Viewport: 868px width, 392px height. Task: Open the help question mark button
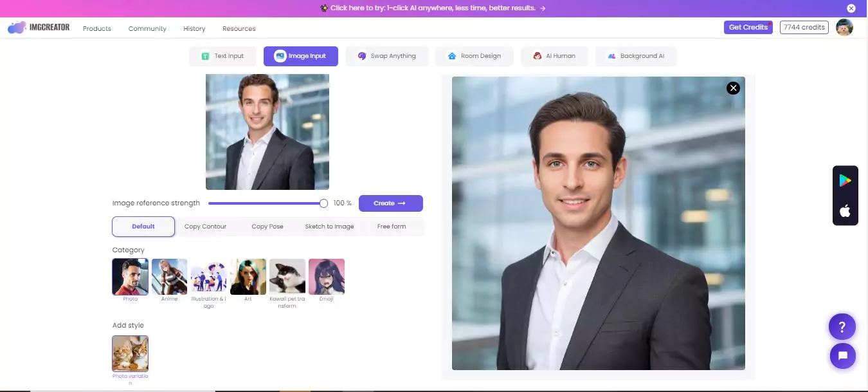pyautogui.click(x=842, y=326)
